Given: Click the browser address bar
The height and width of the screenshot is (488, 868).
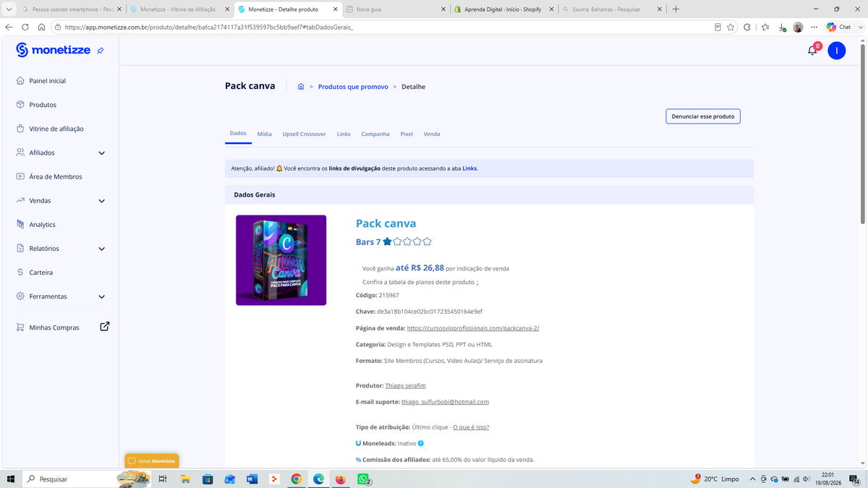Looking at the screenshot, I should click(x=383, y=27).
